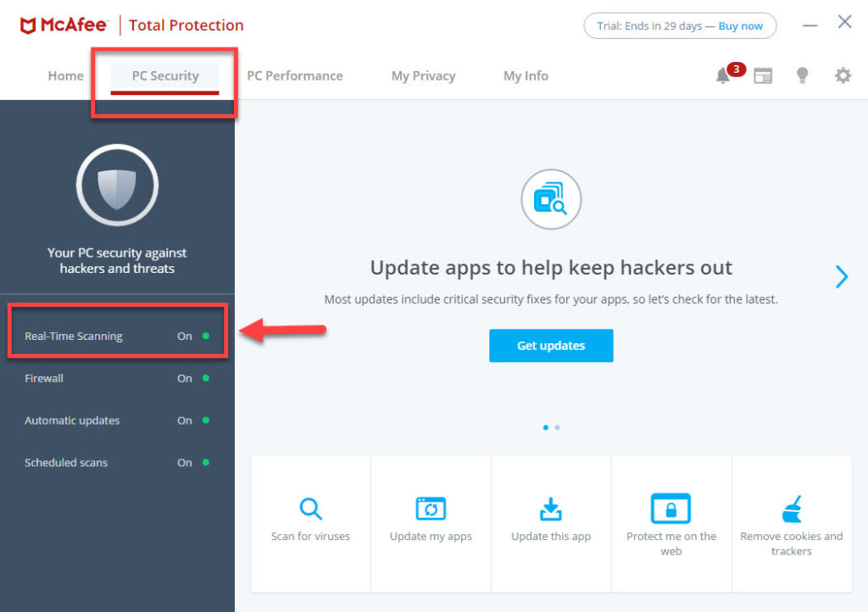Select the first carousel page dot

pyautogui.click(x=546, y=427)
